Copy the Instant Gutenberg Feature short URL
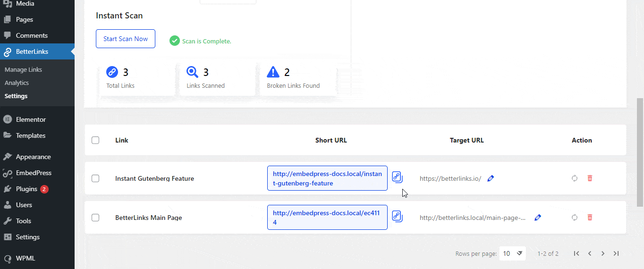This screenshot has width=644, height=269. click(397, 178)
